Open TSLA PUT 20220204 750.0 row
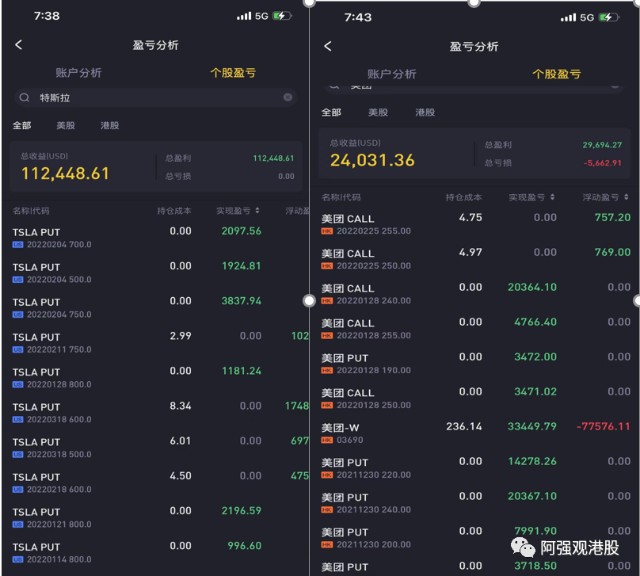Screen dimensions: 640x576 click(x=155, y=308)
